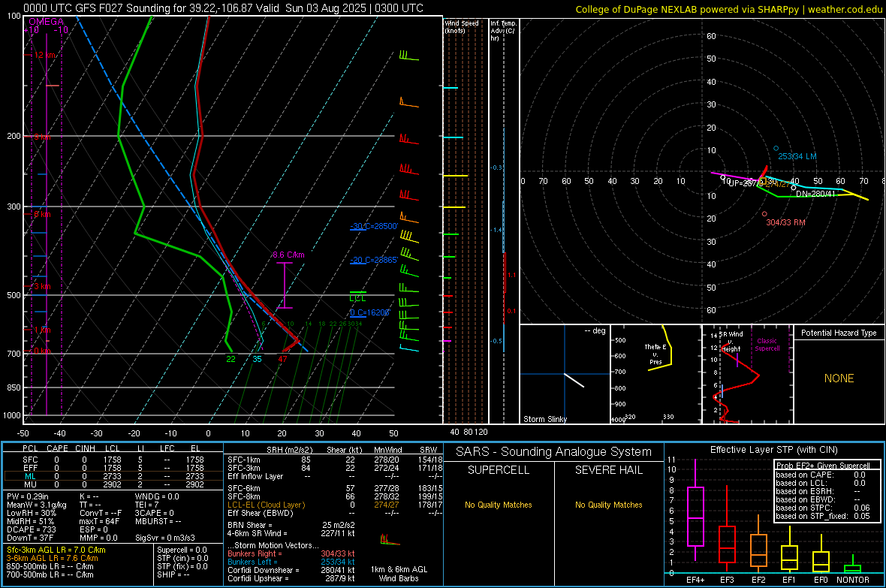Screen dimensions: 886x588
Task: Click the SR Wind v. Height plot label
Action: pyautogui.click(x=731, y=341)
